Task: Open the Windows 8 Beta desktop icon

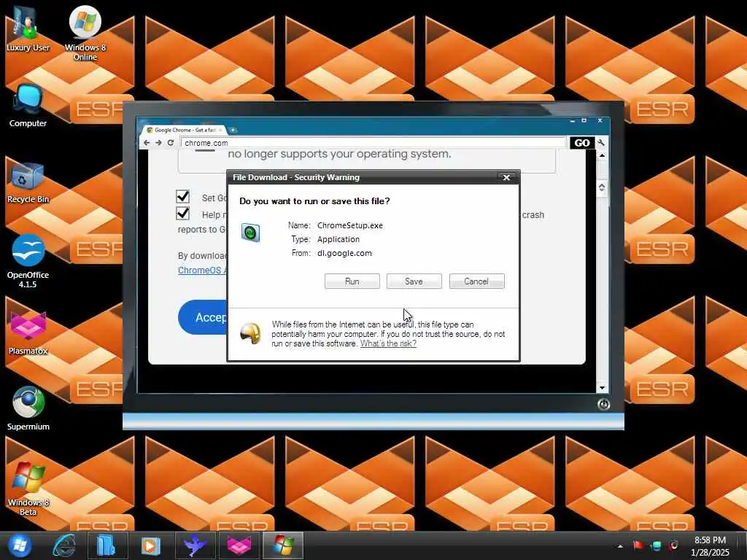Action: tap(28, 488)
